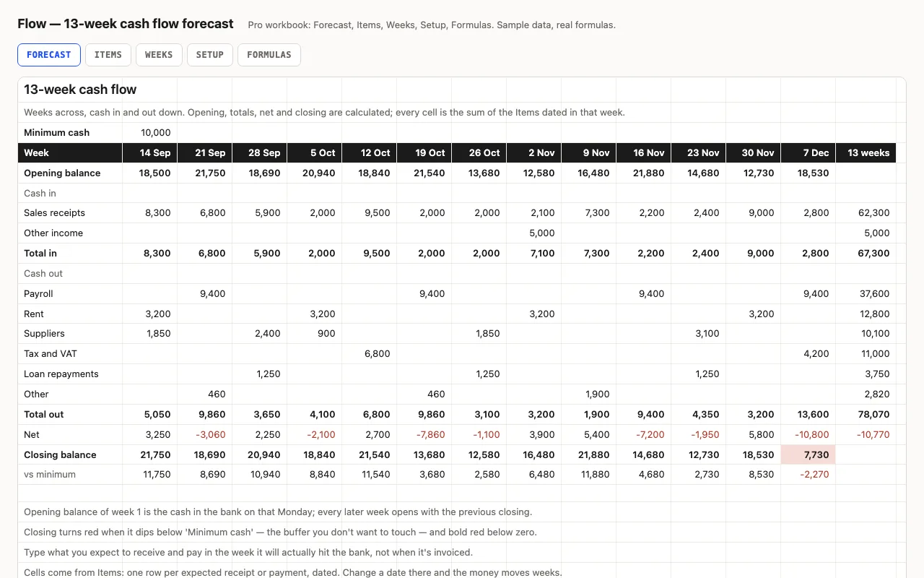Click Sales receipts total 62,300

click(x=866, y=213)
